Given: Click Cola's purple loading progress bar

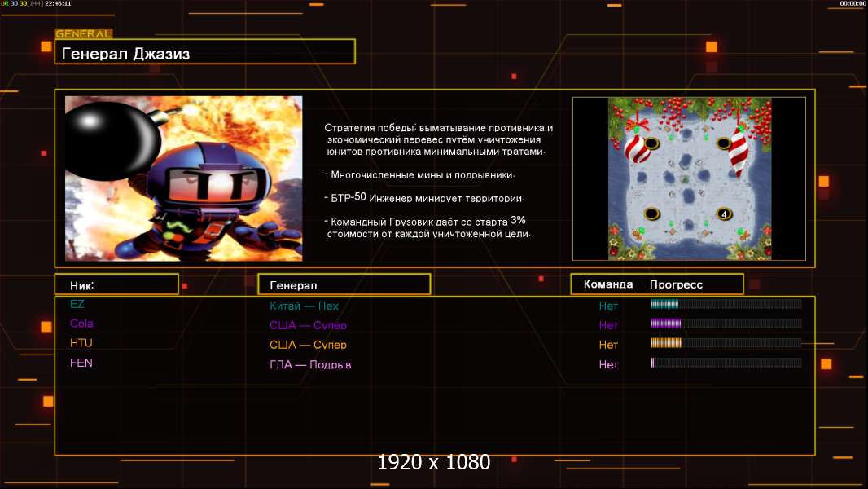Looking at the screenshot, I should coord(726,324).
